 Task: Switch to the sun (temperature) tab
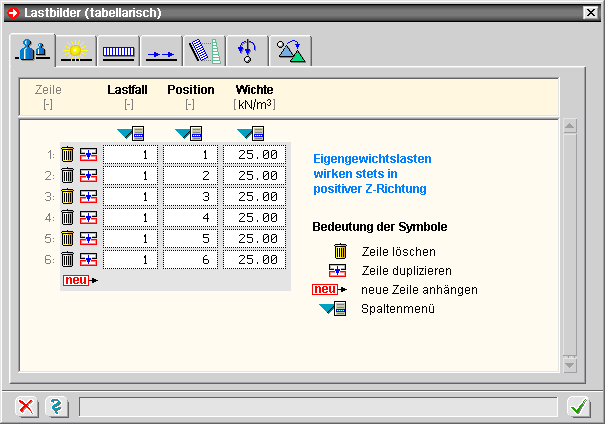pyautogui.click(x=73, y=49)
